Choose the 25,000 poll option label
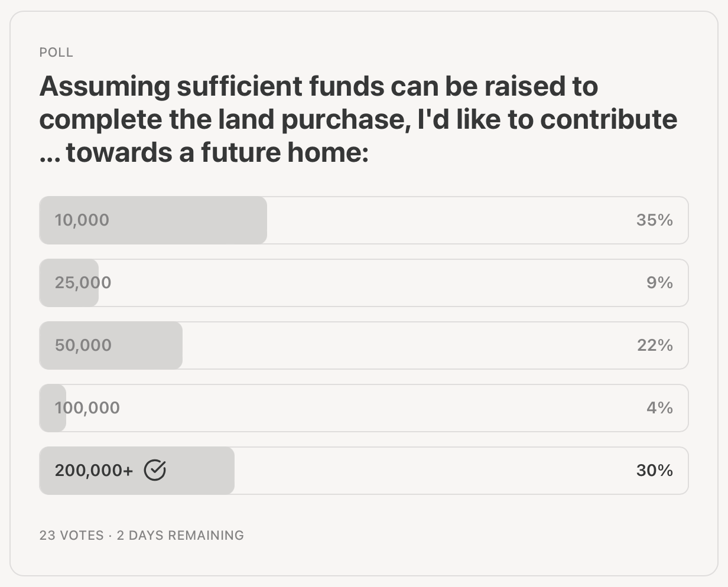Screen dimensions: 728x587 [83, 283]
